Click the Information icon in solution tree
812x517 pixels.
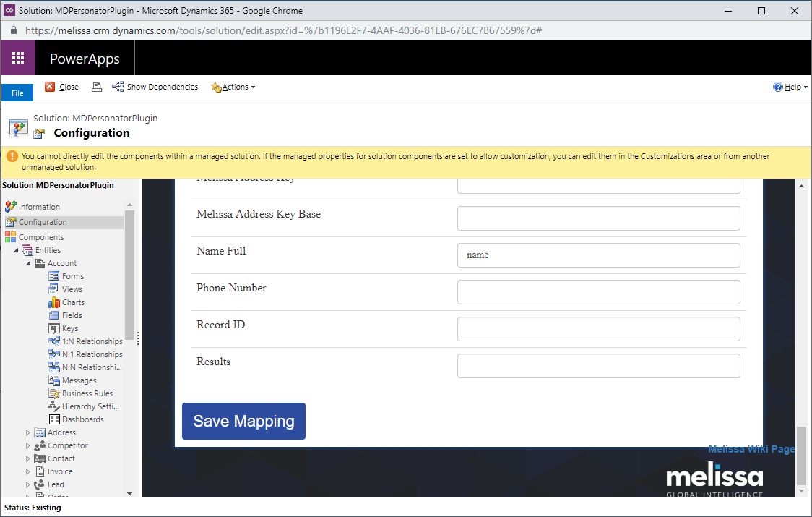10,206
